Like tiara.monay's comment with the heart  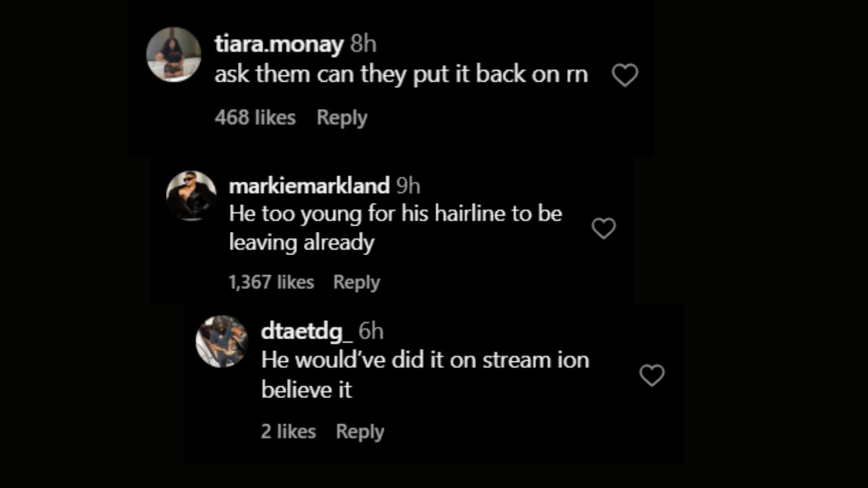point(625,75)
